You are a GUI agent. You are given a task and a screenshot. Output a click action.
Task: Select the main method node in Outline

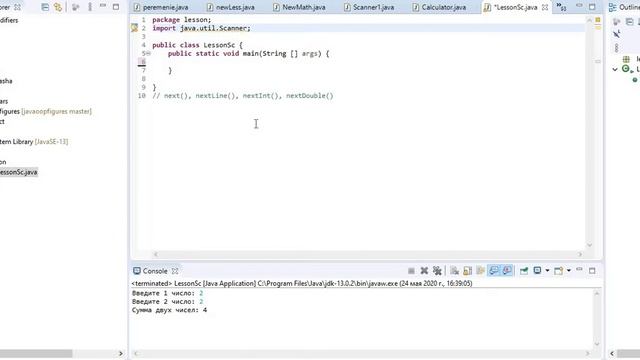pos(636,80)
